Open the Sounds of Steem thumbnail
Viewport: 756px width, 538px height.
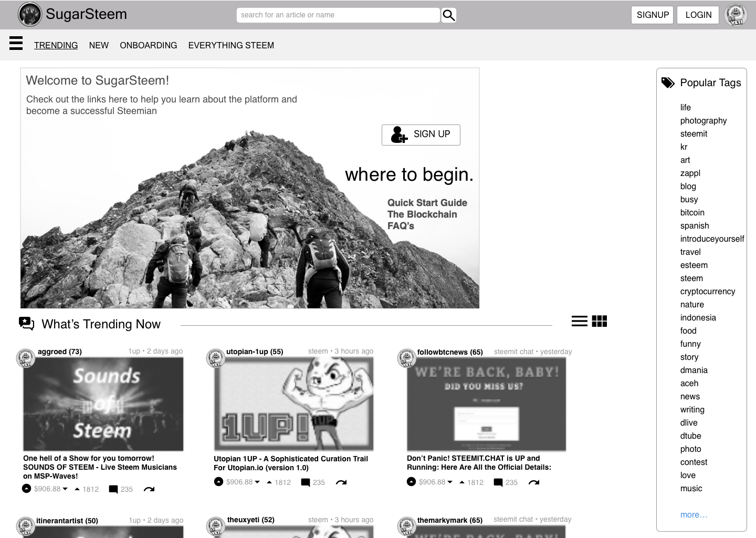[x=103, y=404]
